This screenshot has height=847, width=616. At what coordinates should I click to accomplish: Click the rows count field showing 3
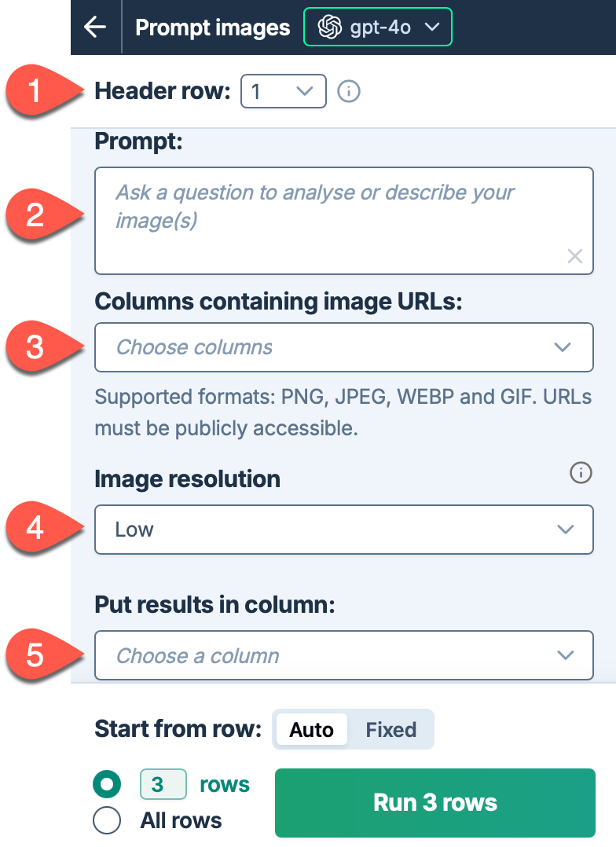(x=163, y=783)
